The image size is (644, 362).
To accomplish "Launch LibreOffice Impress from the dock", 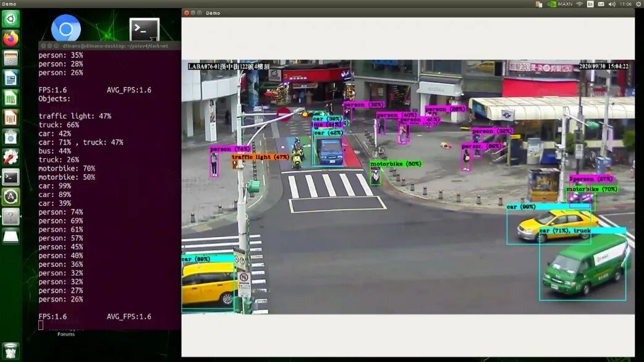I will 11,118.
